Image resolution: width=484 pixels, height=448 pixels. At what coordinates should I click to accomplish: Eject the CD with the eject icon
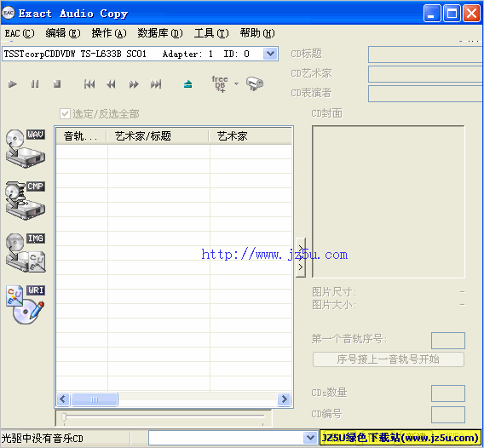187,84
